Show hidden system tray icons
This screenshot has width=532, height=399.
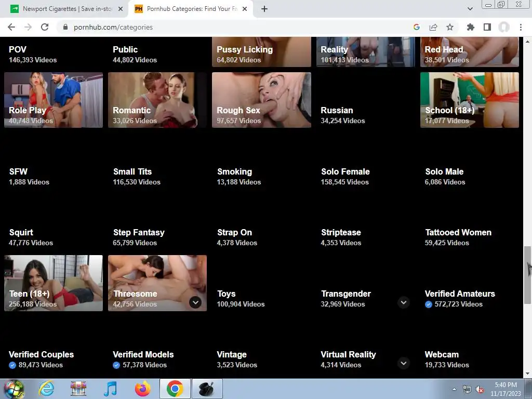pos(454,389)
